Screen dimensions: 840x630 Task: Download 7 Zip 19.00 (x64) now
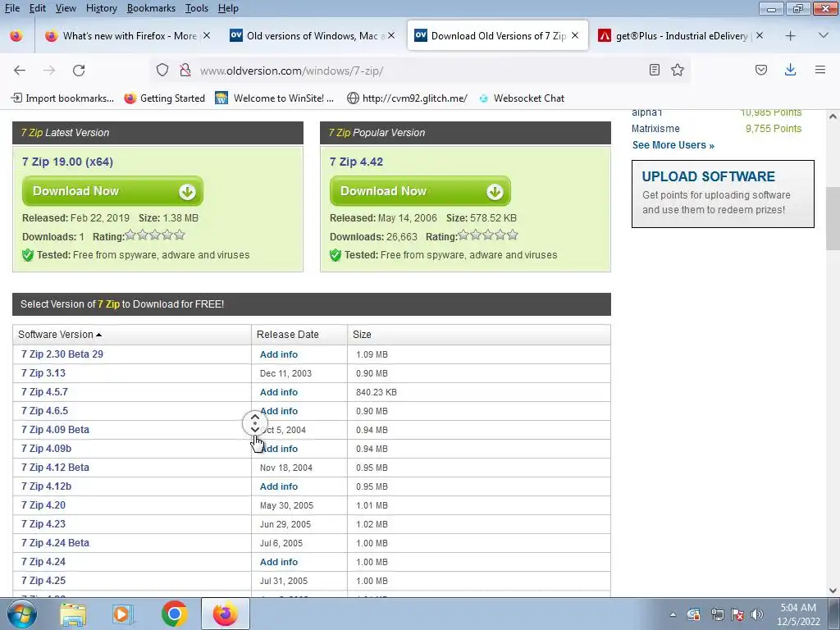click(x=112, y=191)
